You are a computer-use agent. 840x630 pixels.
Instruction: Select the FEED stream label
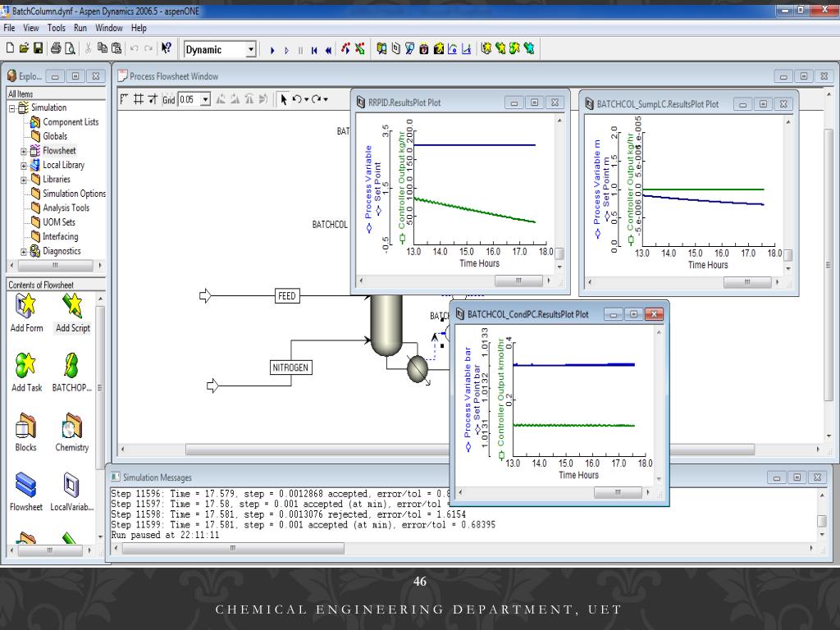286,295
